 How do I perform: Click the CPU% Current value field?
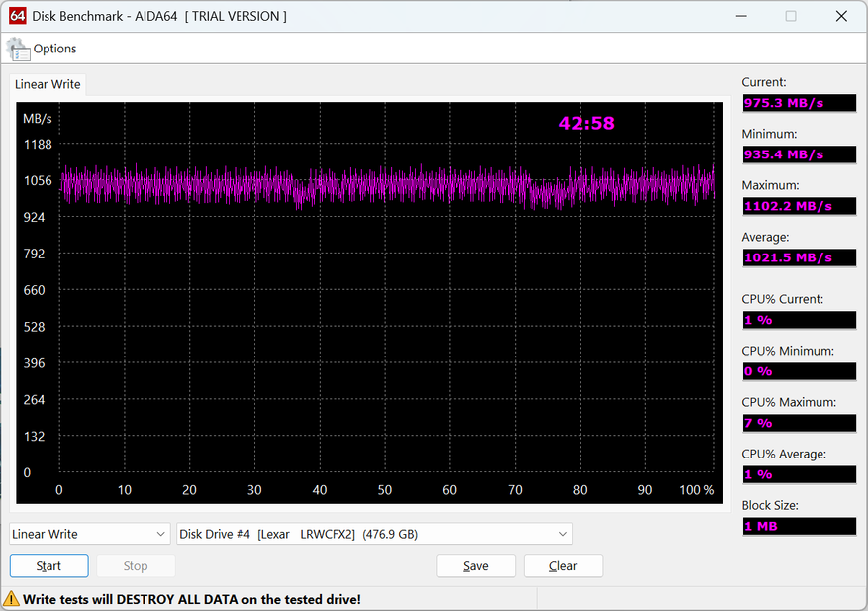(800, 320)
